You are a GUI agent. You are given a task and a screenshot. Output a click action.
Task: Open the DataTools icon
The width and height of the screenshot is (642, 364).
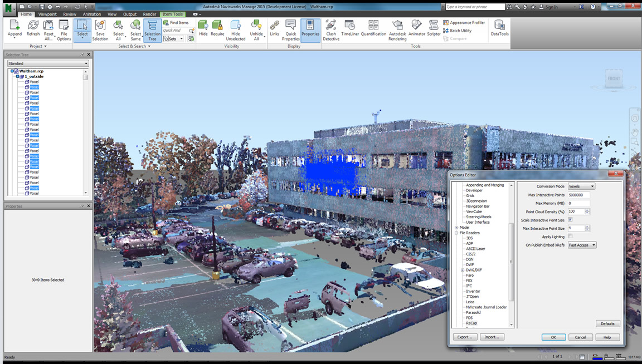click(499, 28)
